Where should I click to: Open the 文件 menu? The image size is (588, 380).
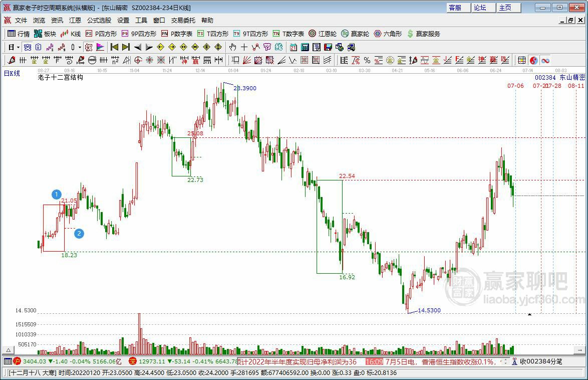[x=21, y=20]
